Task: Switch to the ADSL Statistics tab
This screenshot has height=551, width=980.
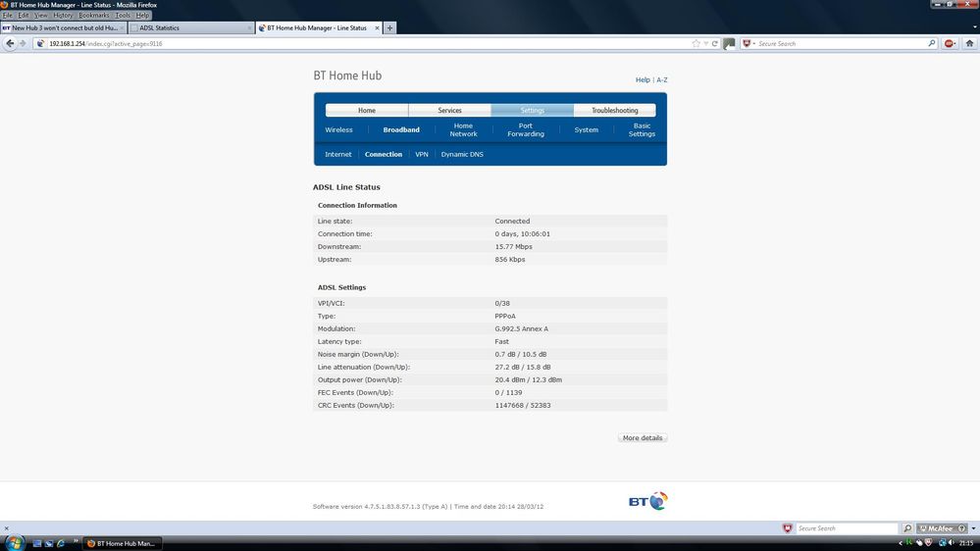Action: click(190, 27)
